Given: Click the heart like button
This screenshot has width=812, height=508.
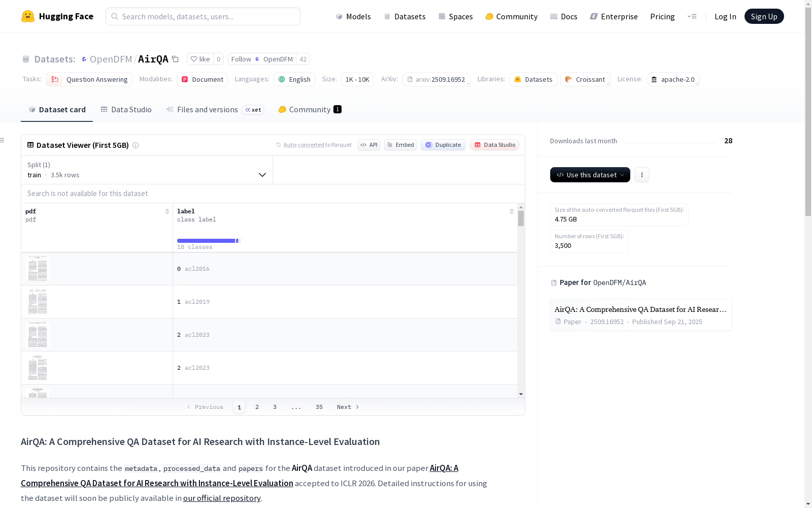Looking at the screenshot, I should click(x=200, y=59).
